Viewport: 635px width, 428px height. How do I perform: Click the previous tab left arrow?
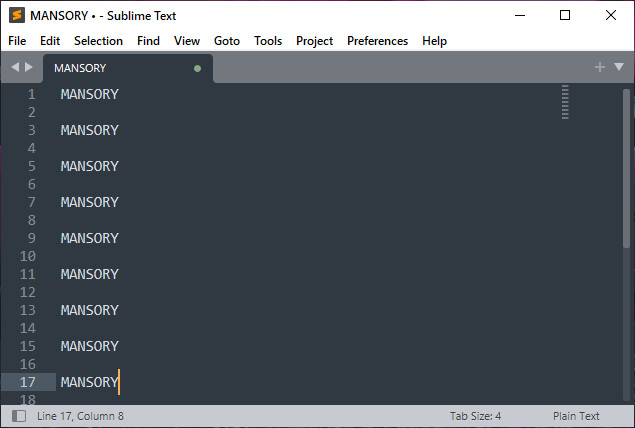coord(15,67)
